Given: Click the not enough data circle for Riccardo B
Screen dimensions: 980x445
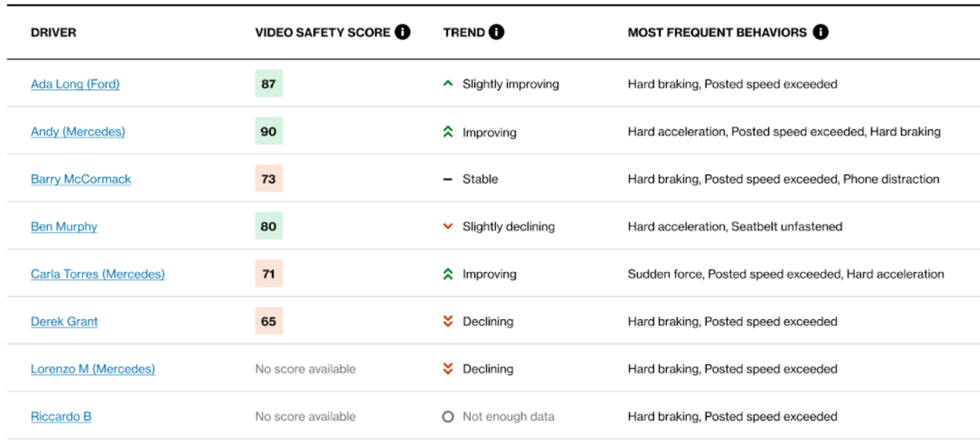Looking at the screenshot, I should tap(449, 416).
